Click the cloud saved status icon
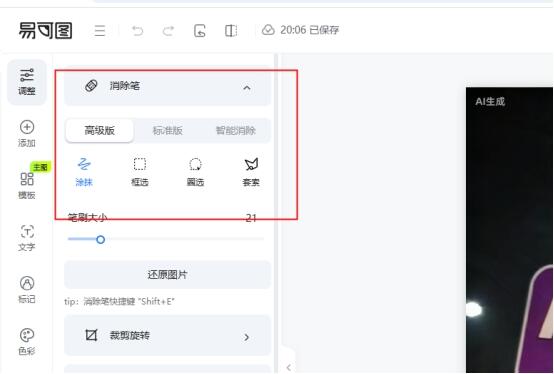Image resolution: width=554 pixels, height=374 pixels. [268, 30]
